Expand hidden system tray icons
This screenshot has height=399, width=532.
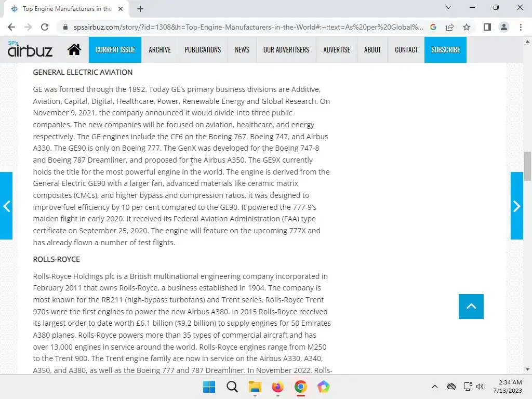tap(435, 387)
